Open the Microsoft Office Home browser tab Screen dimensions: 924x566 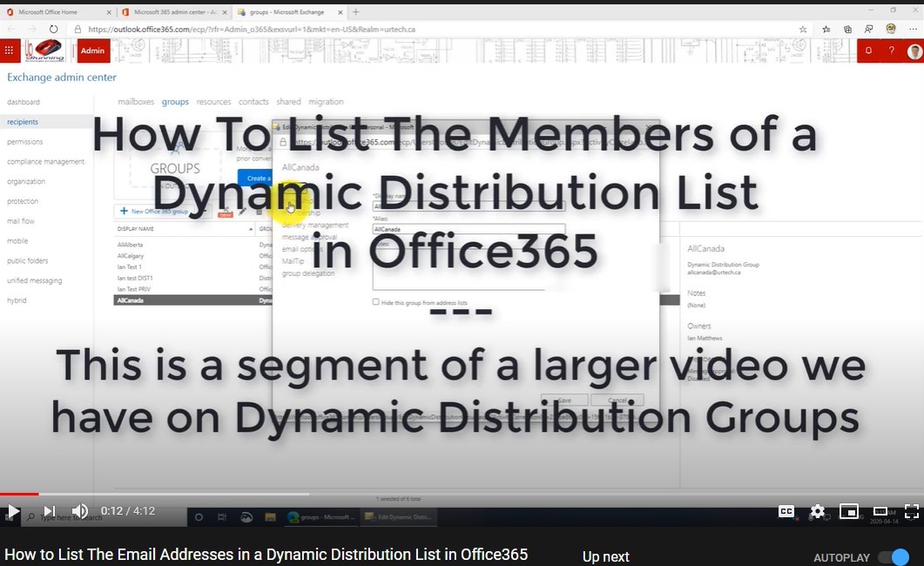point(57,11)
